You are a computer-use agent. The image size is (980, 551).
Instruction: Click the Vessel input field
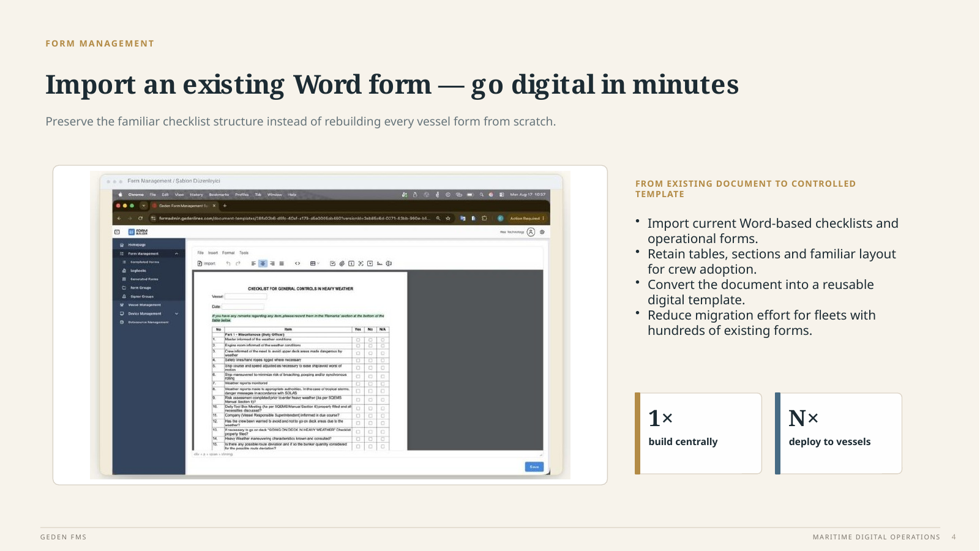(245, 296)
